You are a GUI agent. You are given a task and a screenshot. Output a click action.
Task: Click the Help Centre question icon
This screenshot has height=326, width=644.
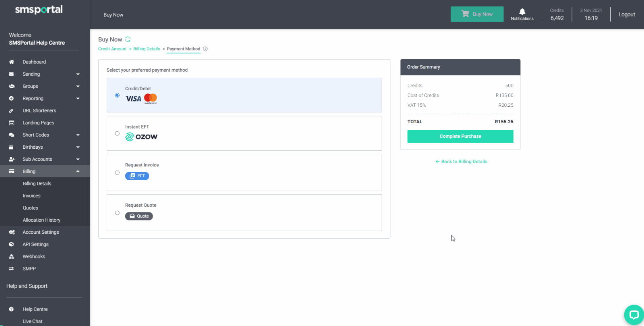click(11, 309)
